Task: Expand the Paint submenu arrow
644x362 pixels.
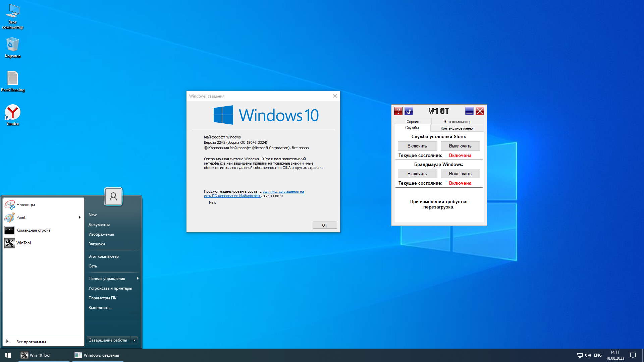Action: [x=80, y=218]
